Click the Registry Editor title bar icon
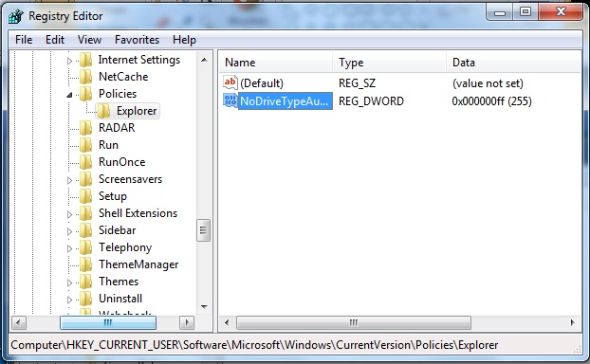Viewport: 590px width, 364px height. coord(16,16)
